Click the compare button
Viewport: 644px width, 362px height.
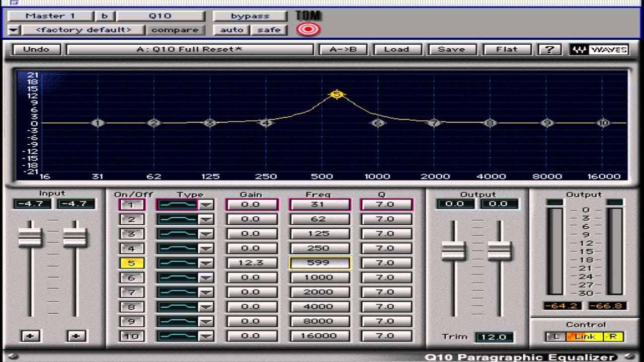click(175, 30)
